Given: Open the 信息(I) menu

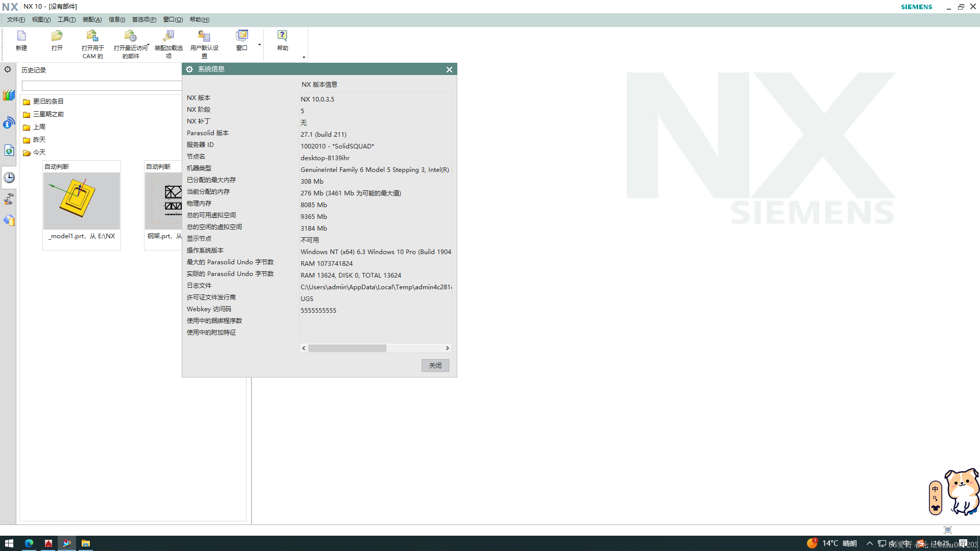Looking at the screenshot, I should (117, 19).
